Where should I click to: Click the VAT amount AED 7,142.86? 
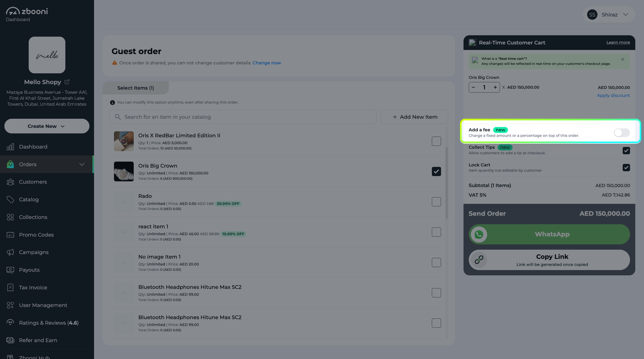[x=616, y=195]
